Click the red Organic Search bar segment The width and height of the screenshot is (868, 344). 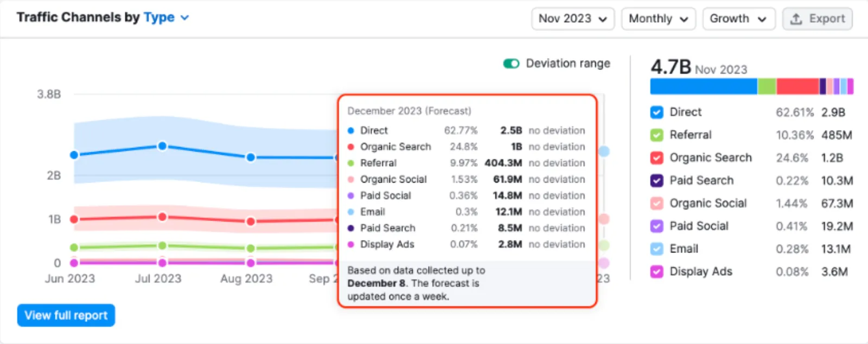pyautogui.click(x=797, y=86)
